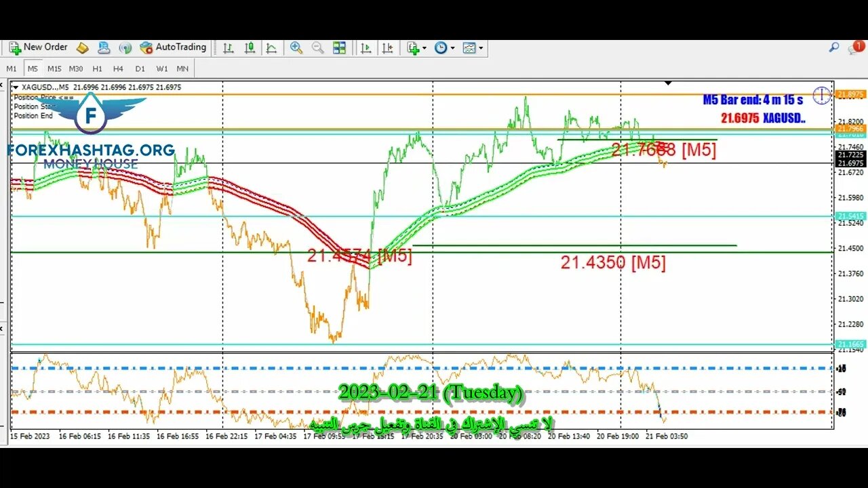Click the 21.8200 price scale value
Screen dimensions: 868x488
(x=850, y=121)
